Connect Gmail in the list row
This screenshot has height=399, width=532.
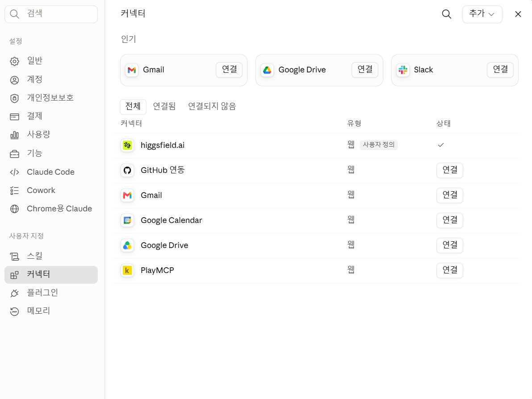(x=449, y=195)
